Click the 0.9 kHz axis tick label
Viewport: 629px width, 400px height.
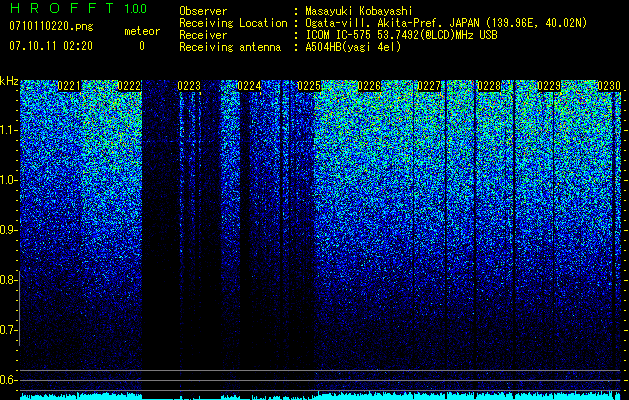point(9,230)
